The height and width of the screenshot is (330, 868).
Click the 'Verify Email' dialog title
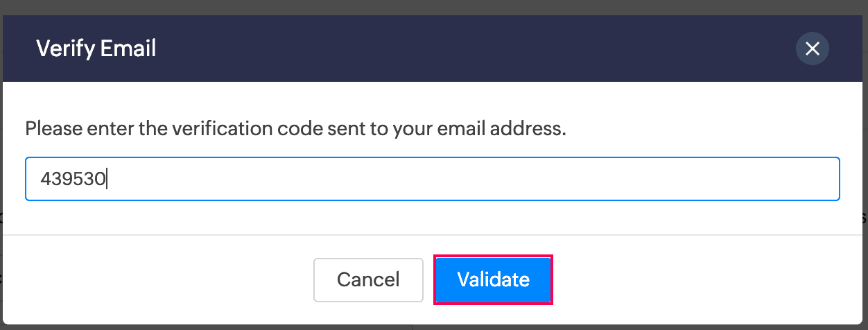[96, 49]
